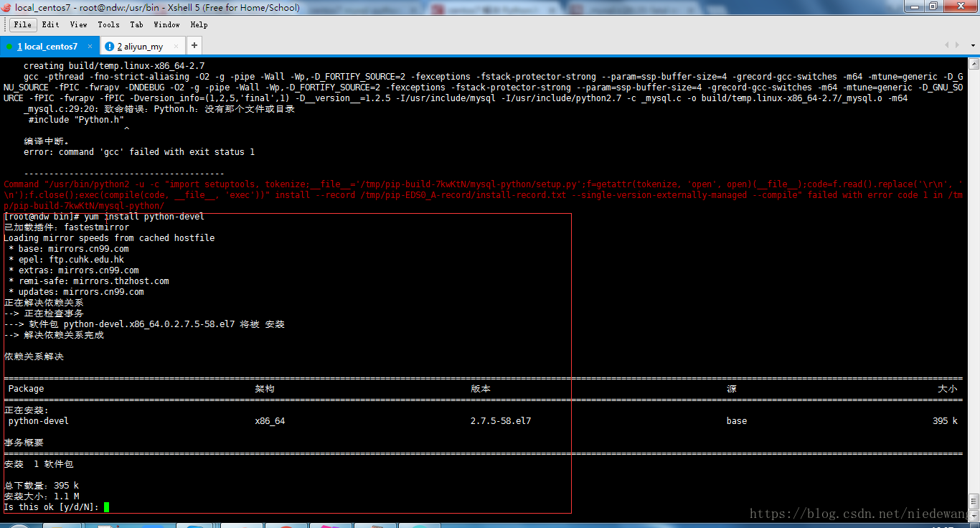Open the Help menu

(x=199, y=24)
